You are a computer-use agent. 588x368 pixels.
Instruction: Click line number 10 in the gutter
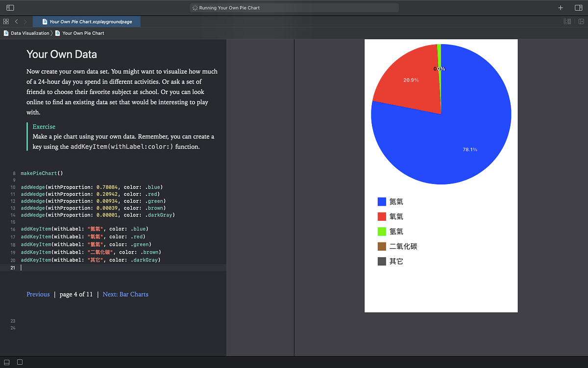coord(13,187)
